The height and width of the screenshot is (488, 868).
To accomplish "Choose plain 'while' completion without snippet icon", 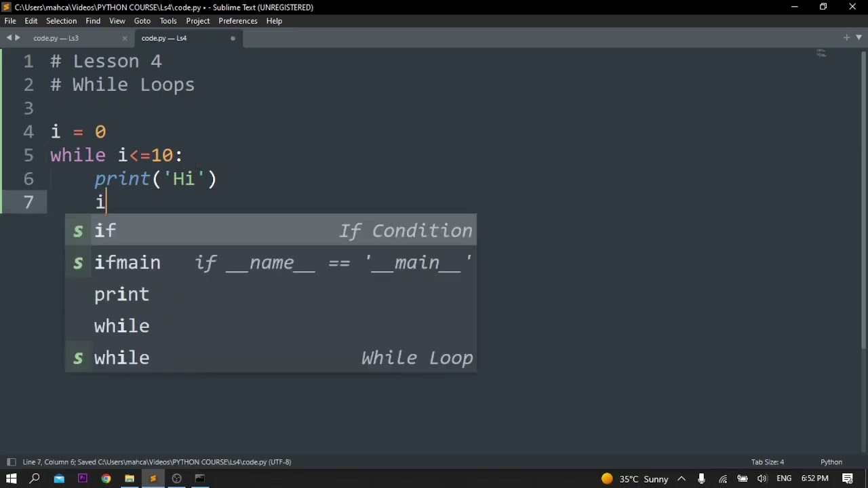I will pos(271,326).
